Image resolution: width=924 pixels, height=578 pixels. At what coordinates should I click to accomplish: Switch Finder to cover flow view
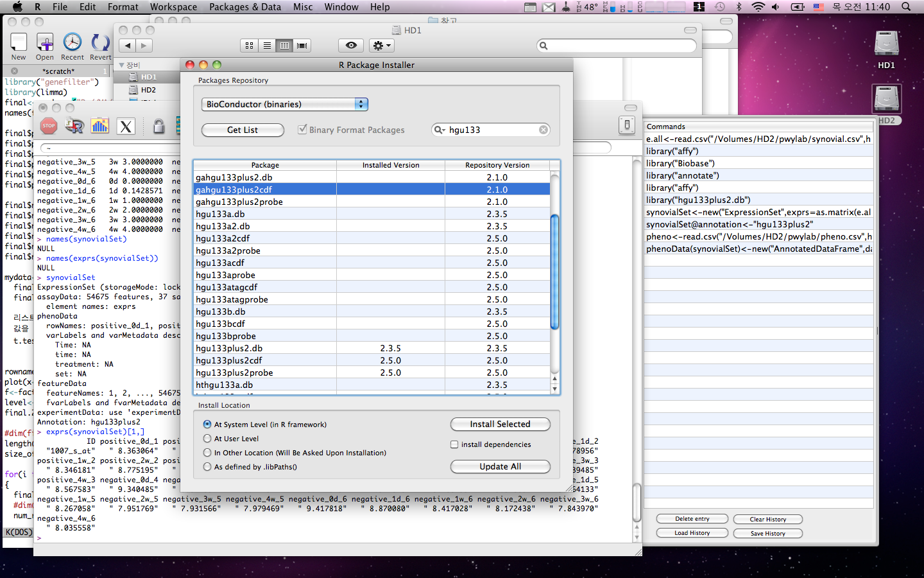(302, 46)
